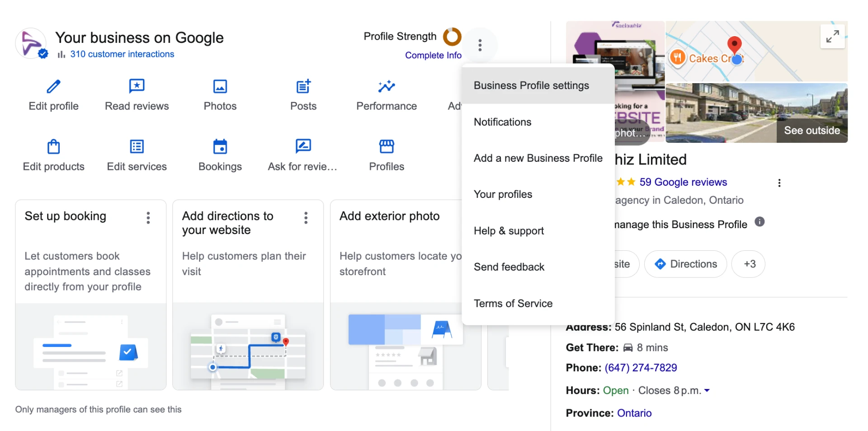Open Edit products bag icon
The height and width of the screenshot is (431, 868).
(x=53, y=146)
